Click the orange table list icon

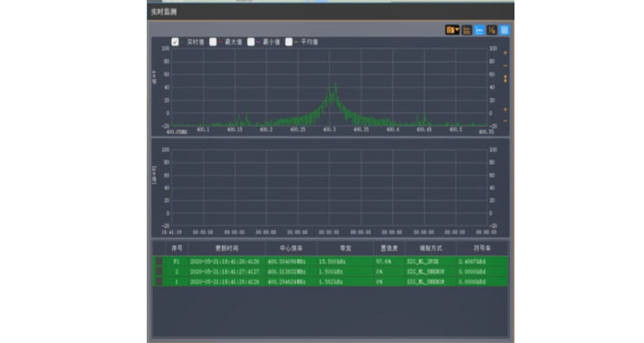pyautogui.click(x=466, y=30)
